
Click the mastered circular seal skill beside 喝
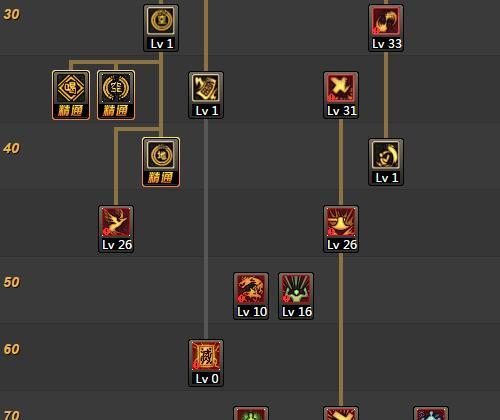[x=116, y=95]
